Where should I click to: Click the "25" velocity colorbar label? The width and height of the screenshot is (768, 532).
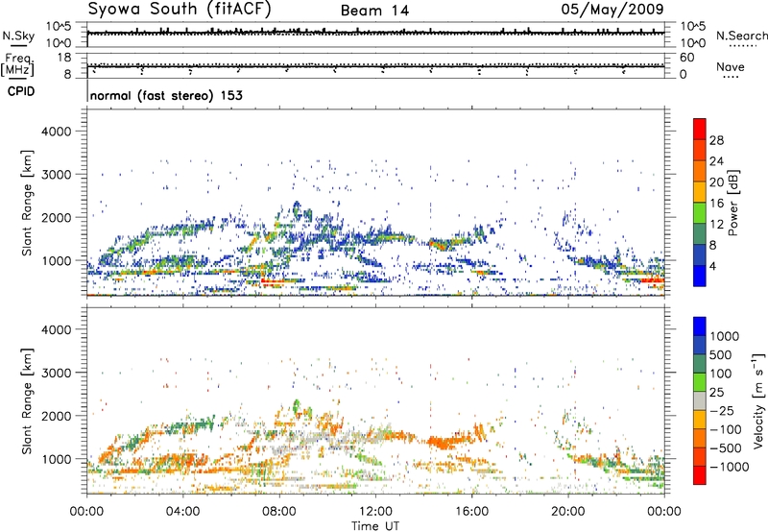coord(716,393)
